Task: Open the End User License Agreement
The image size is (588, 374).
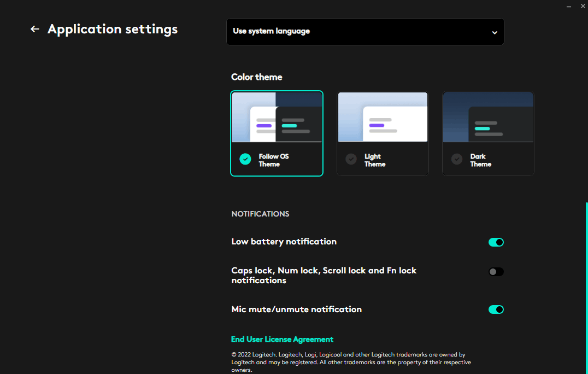Action: pos(282,339)
